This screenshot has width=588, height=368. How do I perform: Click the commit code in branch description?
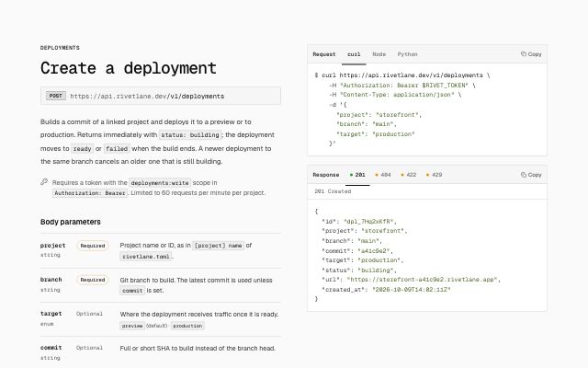point(132,291)
